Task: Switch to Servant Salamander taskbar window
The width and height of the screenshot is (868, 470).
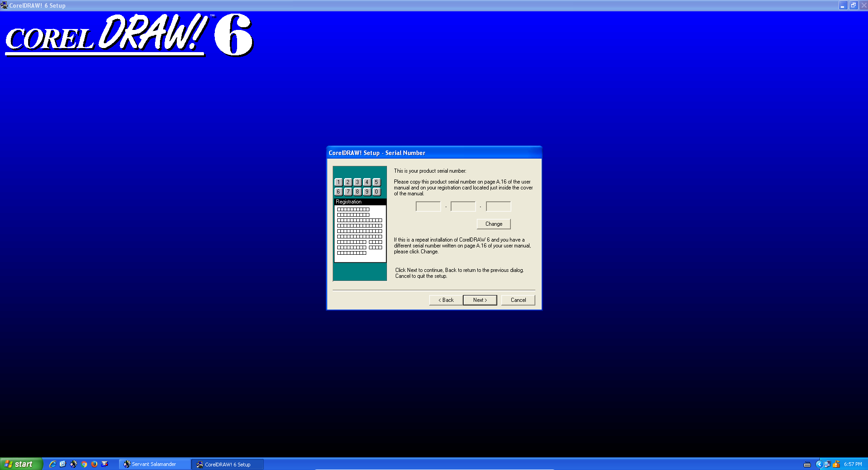Action: [x=154, y=464]
